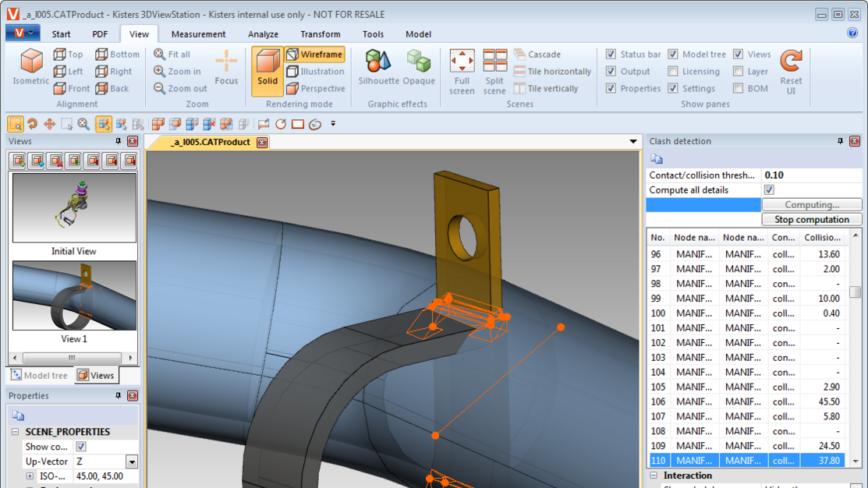This screenshot has width=868, height=488.
Task: Select Illustration rendering mode
Action: (315, 72)
